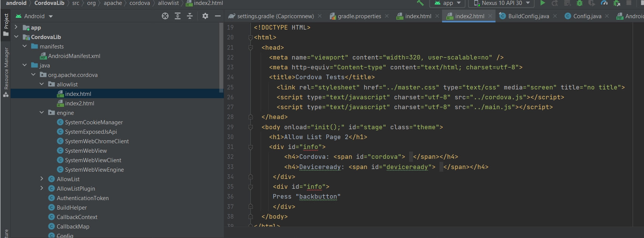This screenshot has height=238, width=644.
Task: Click the android breadcrumb
Action: tap(16, 3)
